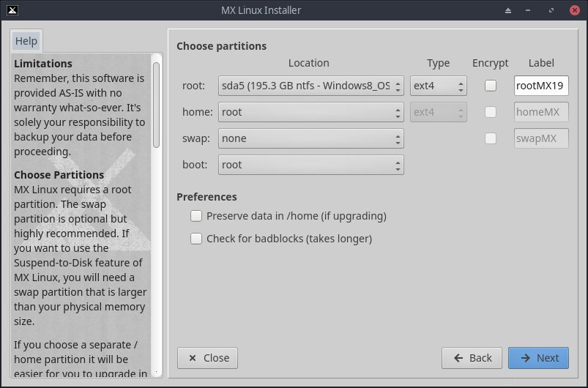Click the Type column header

coord(438,64)
